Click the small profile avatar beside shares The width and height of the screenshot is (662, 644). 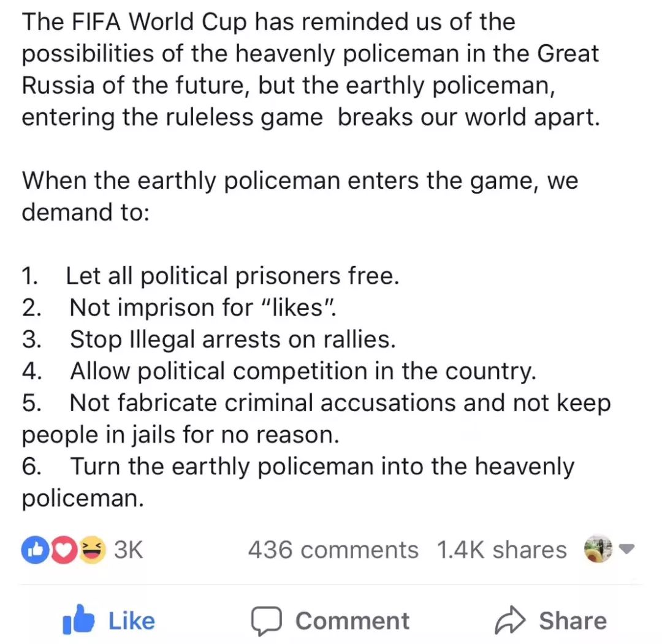598,548
